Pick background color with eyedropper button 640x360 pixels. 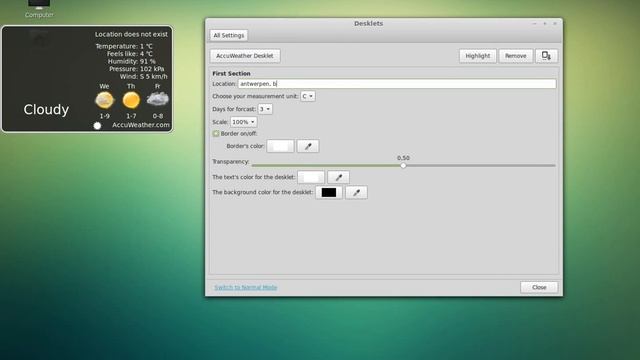pyautogui.click(x=356, y=192)
